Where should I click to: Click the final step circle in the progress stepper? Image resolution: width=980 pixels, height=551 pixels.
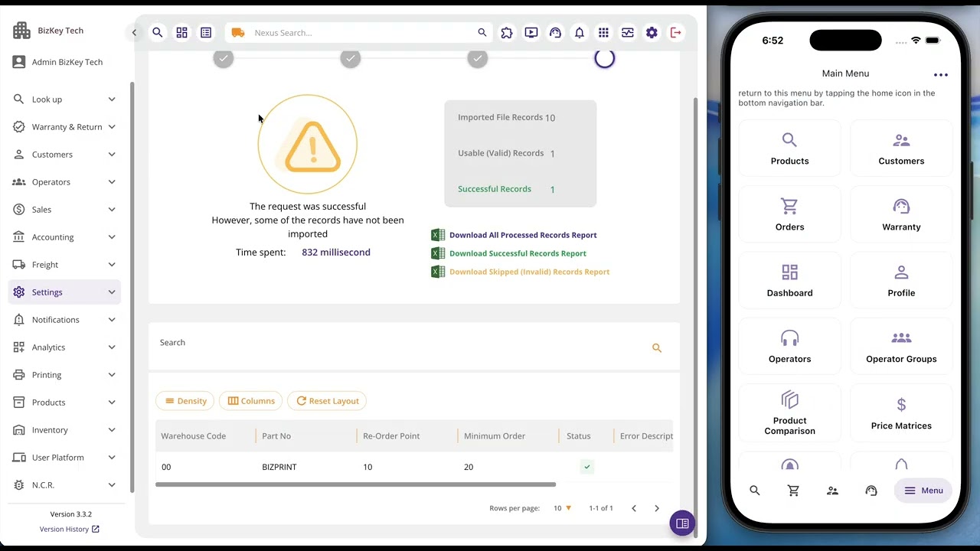(604, 58)
